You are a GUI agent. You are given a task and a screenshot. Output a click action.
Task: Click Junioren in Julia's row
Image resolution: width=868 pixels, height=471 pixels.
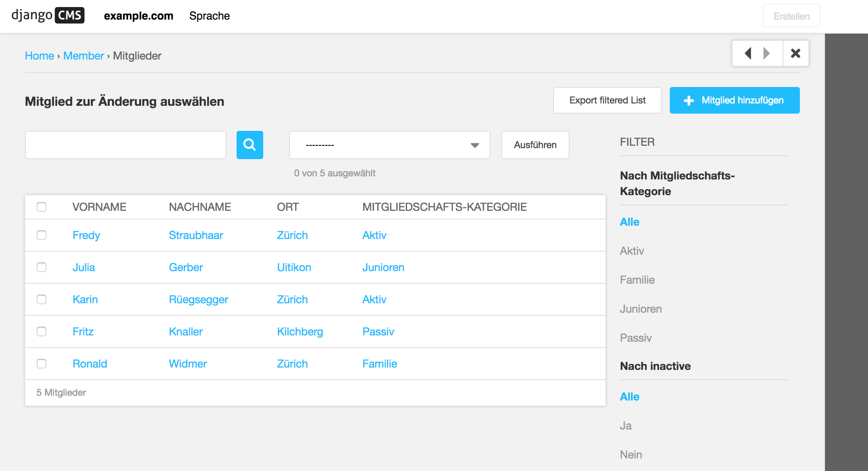(x=383, y=267)
